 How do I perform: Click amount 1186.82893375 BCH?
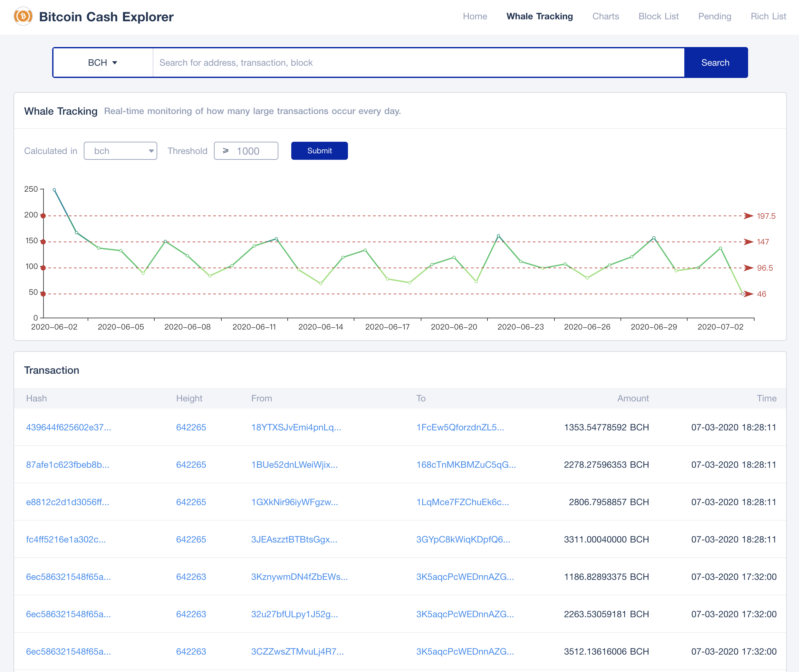click(x=606, y=577)
